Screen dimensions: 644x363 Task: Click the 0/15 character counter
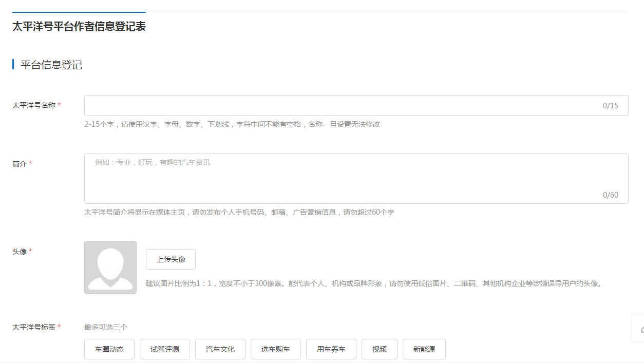611,106
